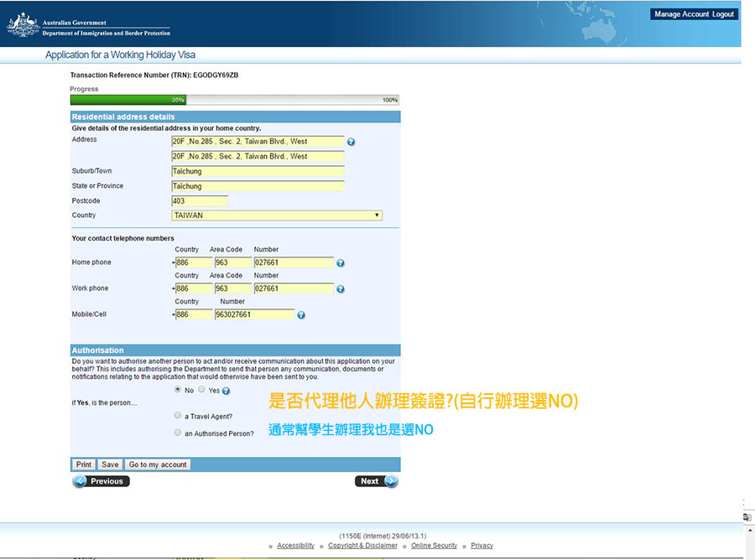The image size is (755, 560).
Task: Open the Country dropdown showing TAIWAN
Action: tap(276, 215)
